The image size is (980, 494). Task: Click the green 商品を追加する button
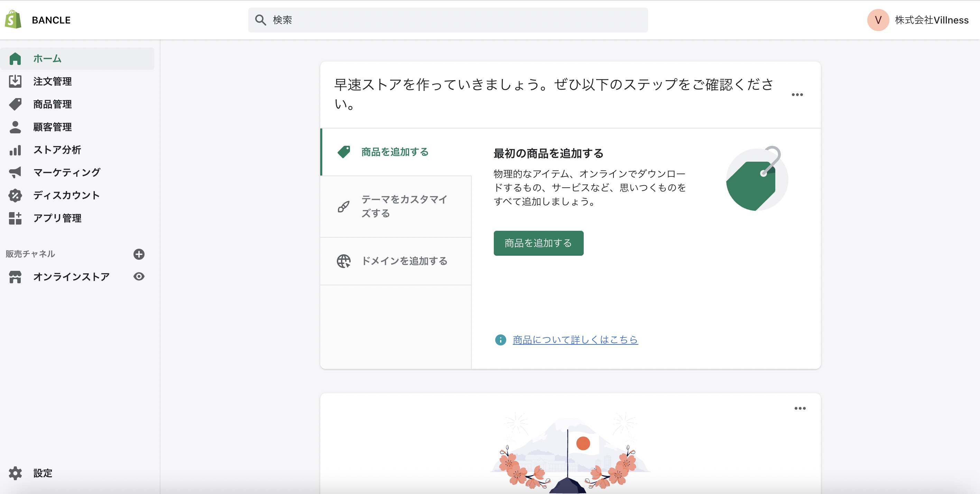[x=538, y=243]
